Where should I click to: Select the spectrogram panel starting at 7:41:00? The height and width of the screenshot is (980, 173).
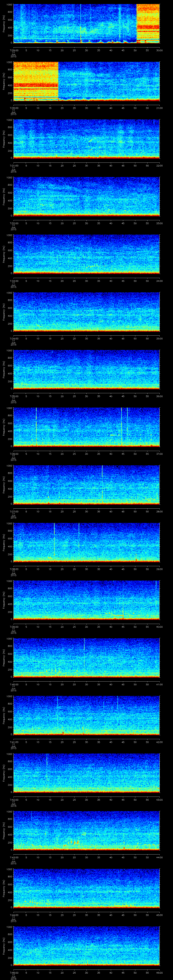[x=86, y=715]
